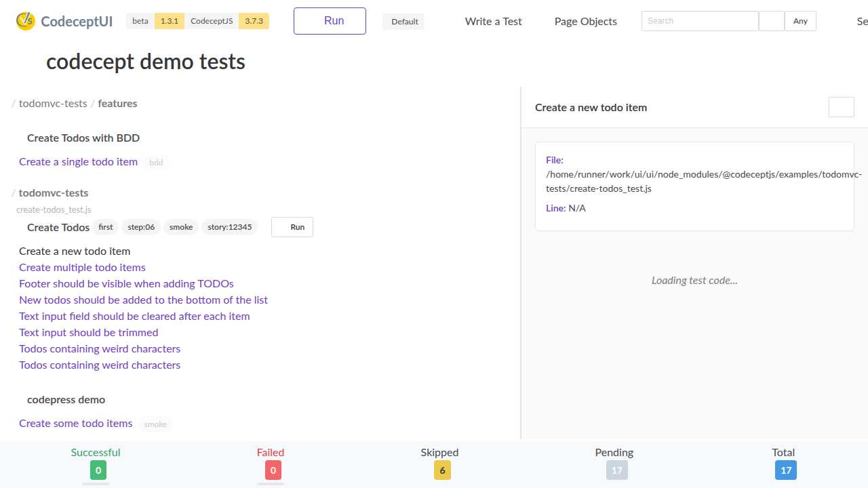
Task: Open the Page Objects page
Action: point(585,21)
